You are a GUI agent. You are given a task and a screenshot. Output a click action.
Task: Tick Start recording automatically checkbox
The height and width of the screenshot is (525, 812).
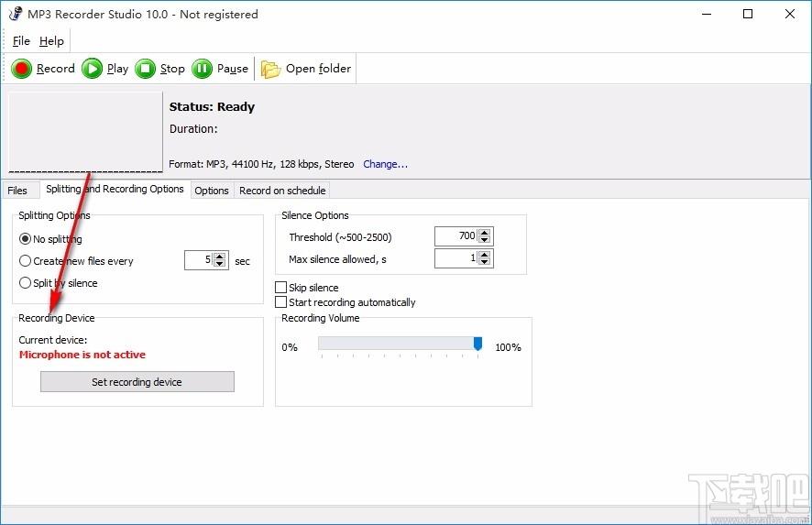(280, 301)
